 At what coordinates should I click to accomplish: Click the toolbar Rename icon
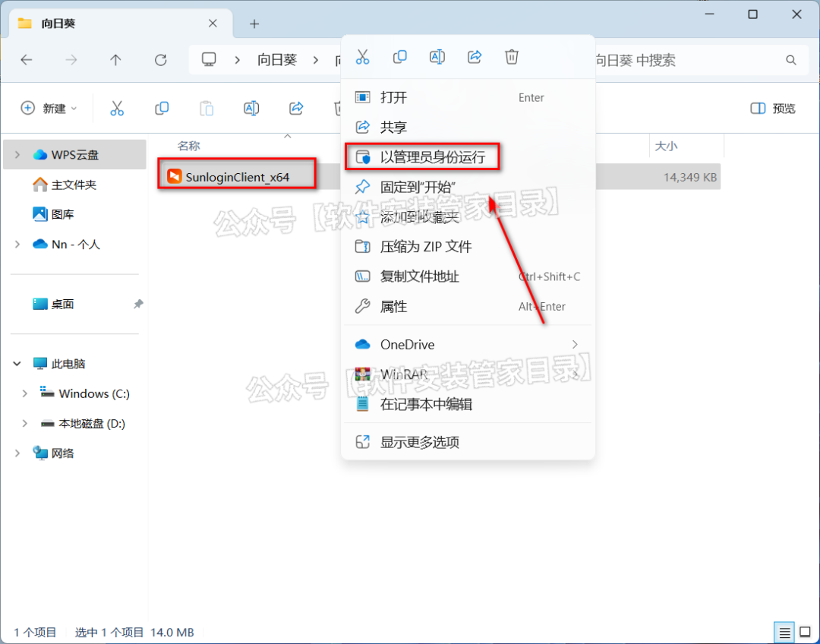point(251,109)
